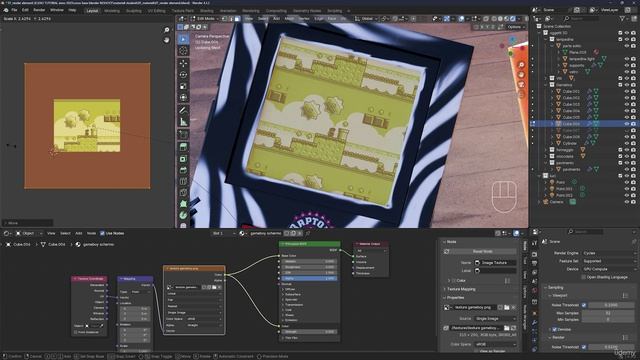Switch to the Layout workspace tab
Image resolution: width=640 pixels, height=360 pixels.
(x=92, y=11)
